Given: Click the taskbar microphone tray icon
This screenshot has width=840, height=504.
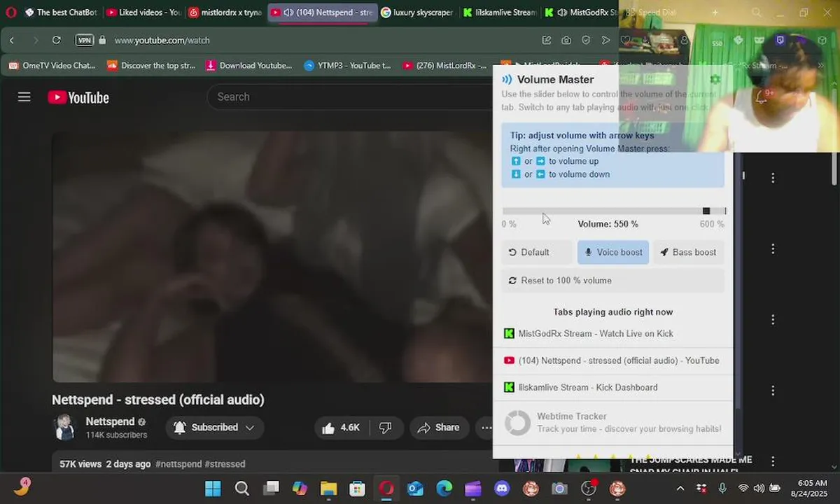Looking at the screenshot, I should point(722,488).
